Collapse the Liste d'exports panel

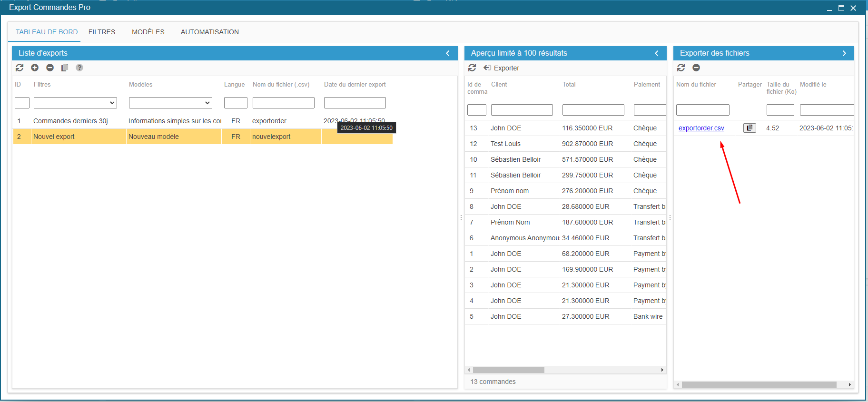[448, 53]
